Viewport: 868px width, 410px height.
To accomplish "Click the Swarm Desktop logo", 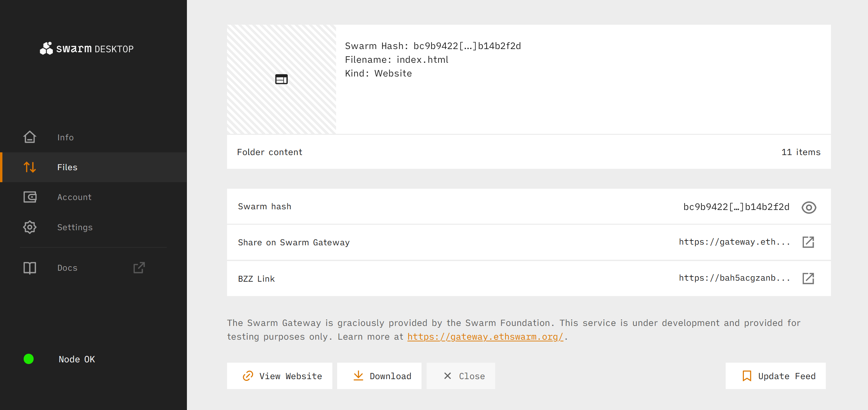I will (x=87, y=49).
